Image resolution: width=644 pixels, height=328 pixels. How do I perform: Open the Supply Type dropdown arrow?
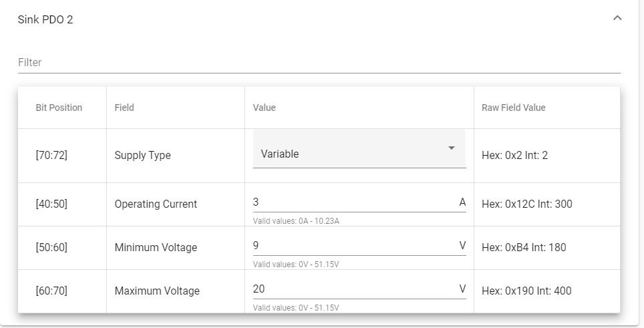click(451, 148)
